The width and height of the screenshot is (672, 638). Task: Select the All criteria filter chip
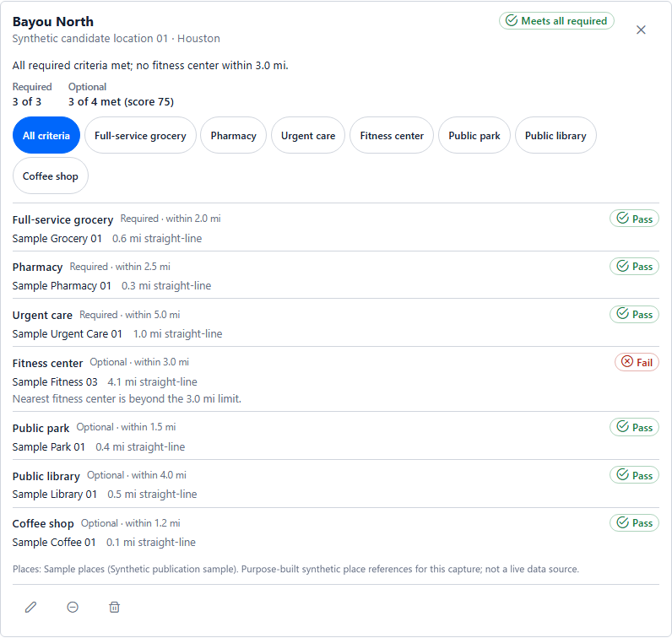[46, 135]
